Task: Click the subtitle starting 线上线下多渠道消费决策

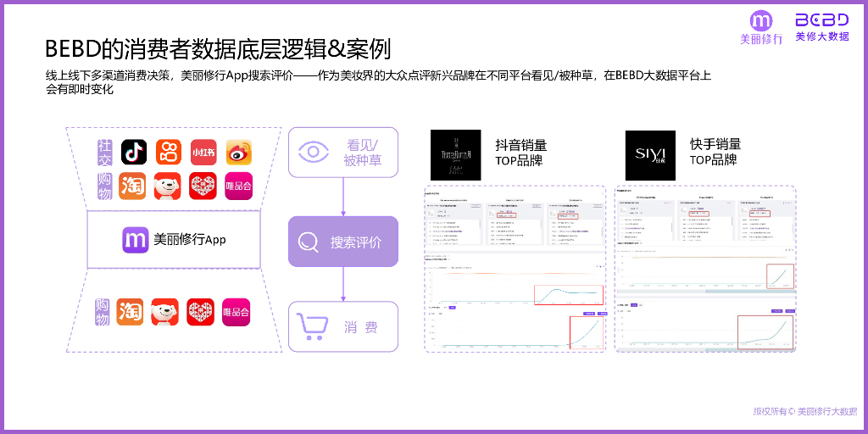Action: [x=377, y=82]
